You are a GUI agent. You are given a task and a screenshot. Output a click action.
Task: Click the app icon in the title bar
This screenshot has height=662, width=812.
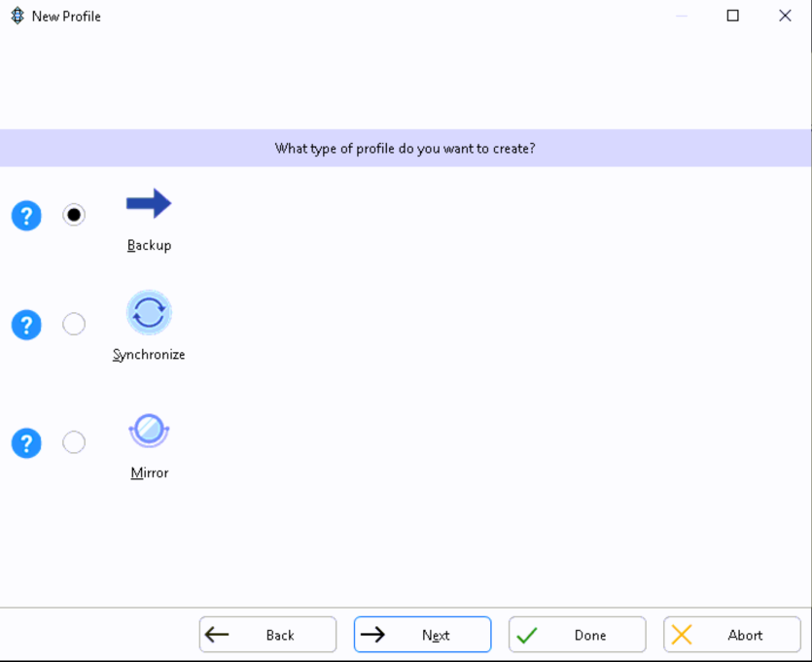[x=17, y=16]
